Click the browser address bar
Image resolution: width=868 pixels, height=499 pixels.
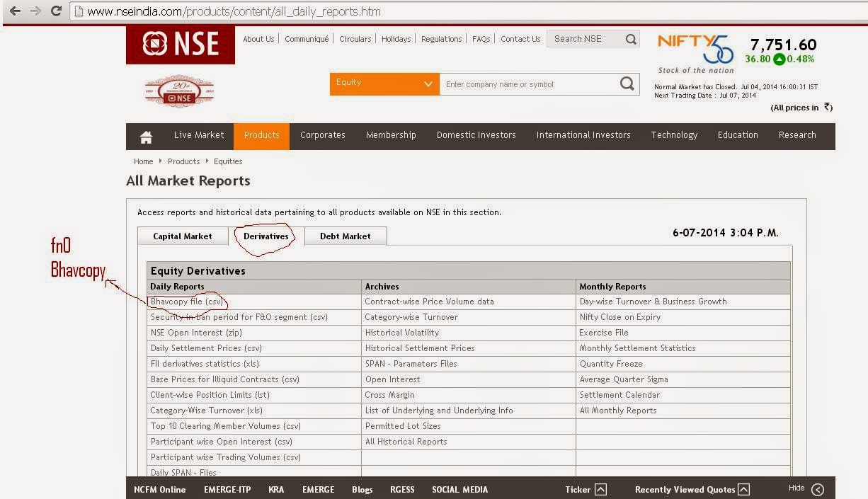(467, 11)
